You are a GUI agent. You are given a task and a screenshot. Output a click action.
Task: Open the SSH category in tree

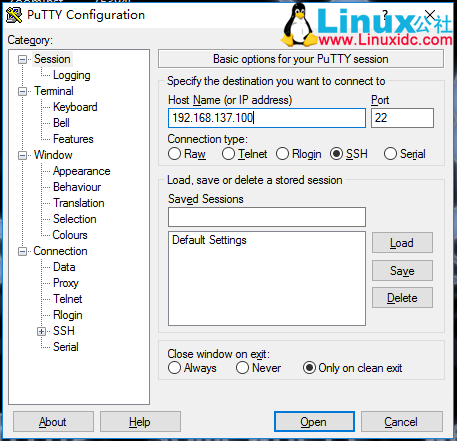[x=64, y=331]
